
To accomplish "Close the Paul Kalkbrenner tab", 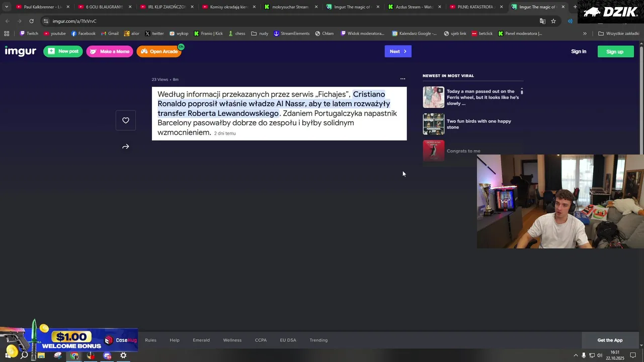I will click(x=68, y=7).
